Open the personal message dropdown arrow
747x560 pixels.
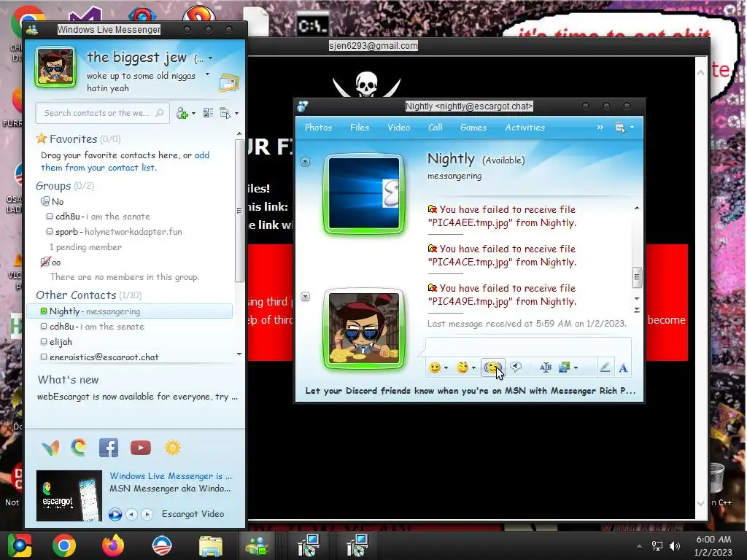(x=207, y=74)
